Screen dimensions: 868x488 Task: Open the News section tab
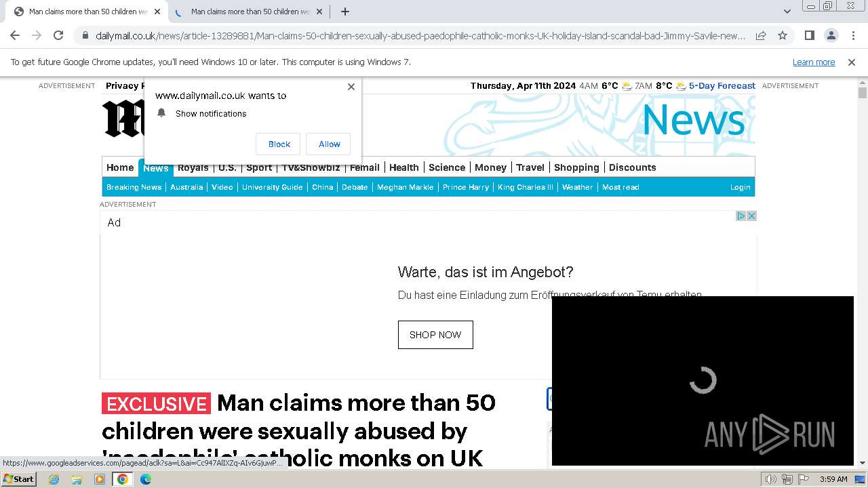tap(156, 168)
